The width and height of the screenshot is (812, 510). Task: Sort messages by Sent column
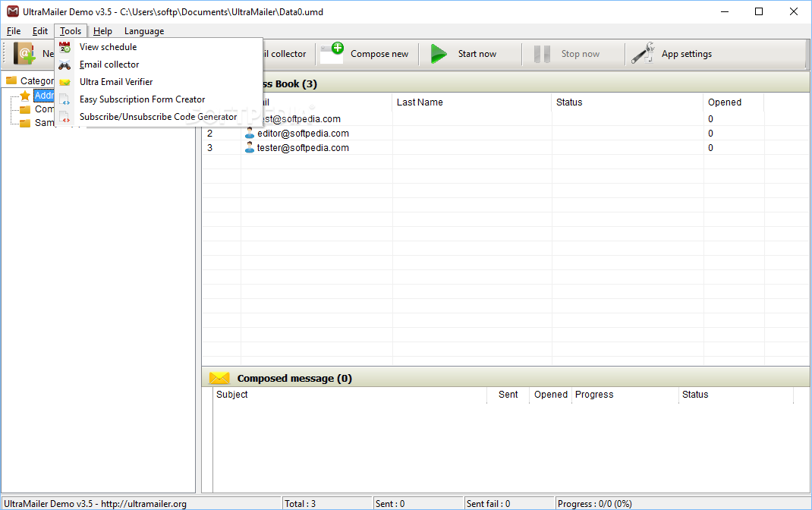508,395
